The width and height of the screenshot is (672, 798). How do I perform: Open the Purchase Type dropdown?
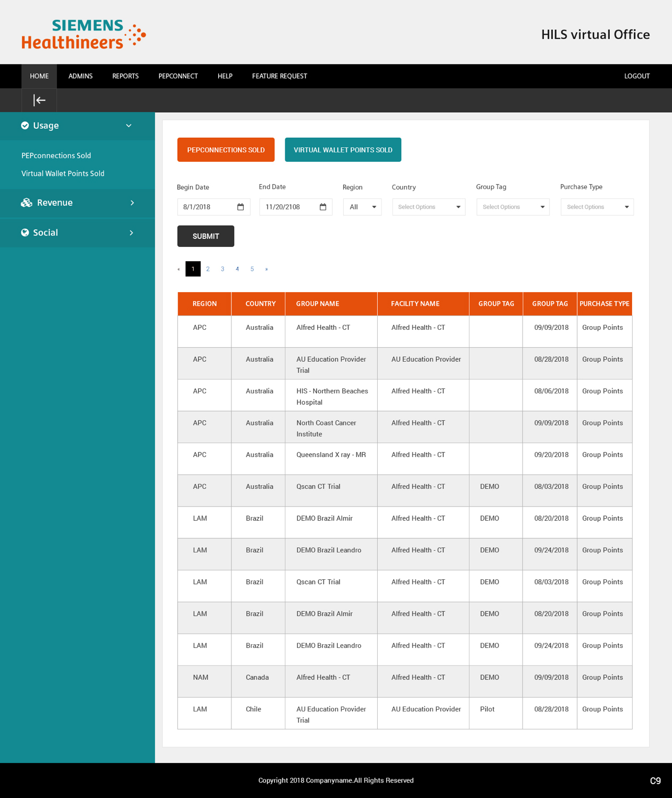(597, 207)
